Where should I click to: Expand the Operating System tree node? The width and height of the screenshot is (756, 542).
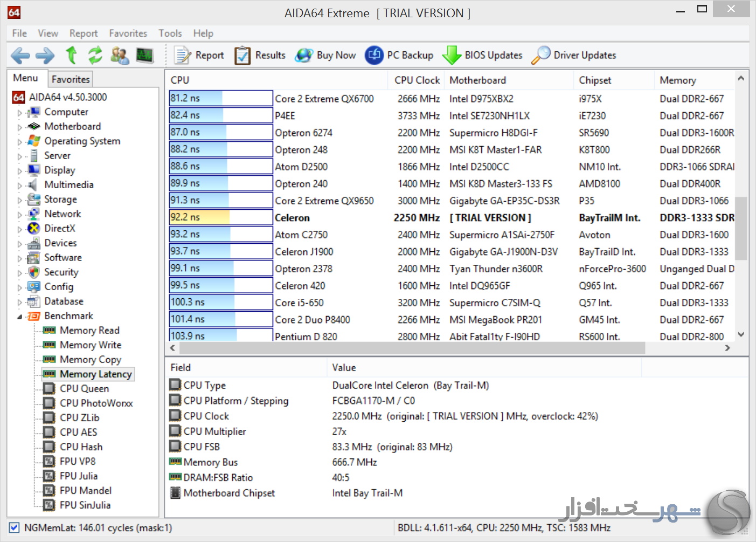coord(20,142)
